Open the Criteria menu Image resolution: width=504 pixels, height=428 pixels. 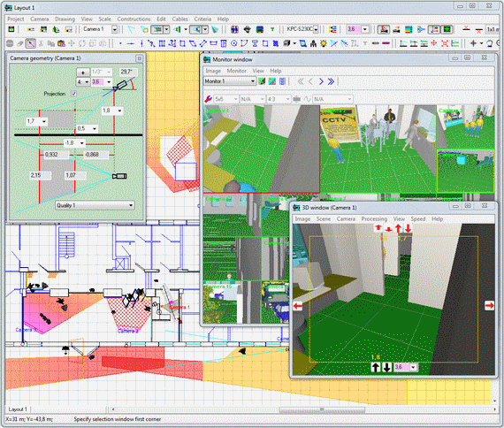click(x=202, y=19)
